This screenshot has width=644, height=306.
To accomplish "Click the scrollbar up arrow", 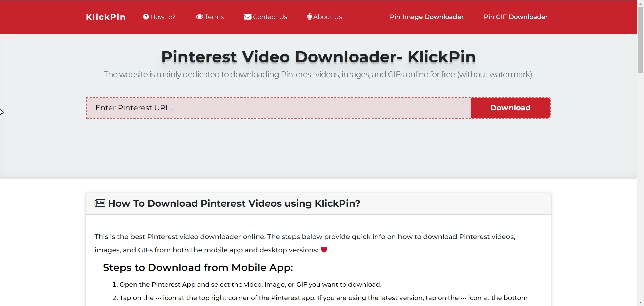I will tap(640, 3).
